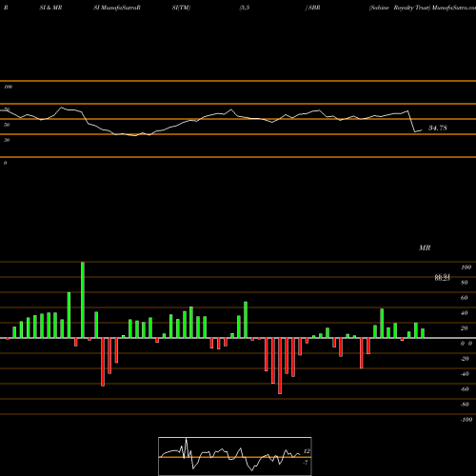Click the 'Sabine Royalty Trust' title text
The width and height of the screenshot is (476, 476).
[x=399, y=8]
